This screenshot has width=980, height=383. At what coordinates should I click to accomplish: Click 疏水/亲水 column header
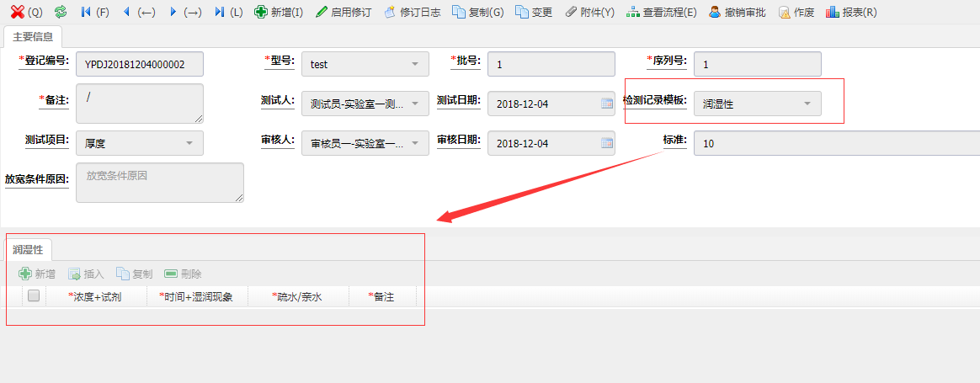(298, 297)
